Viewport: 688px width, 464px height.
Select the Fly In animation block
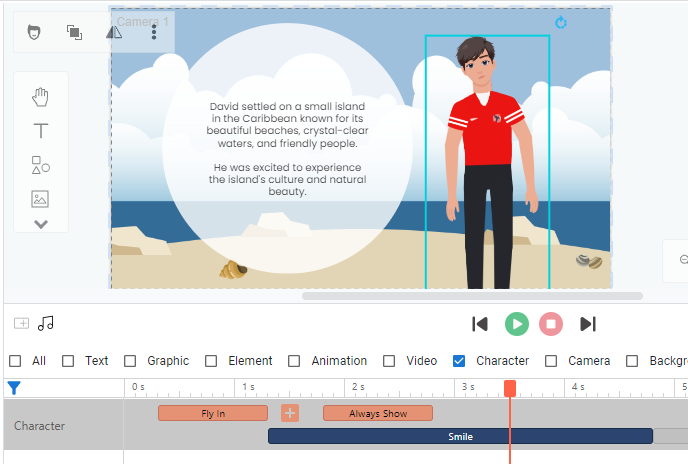(x=213, y=413)
